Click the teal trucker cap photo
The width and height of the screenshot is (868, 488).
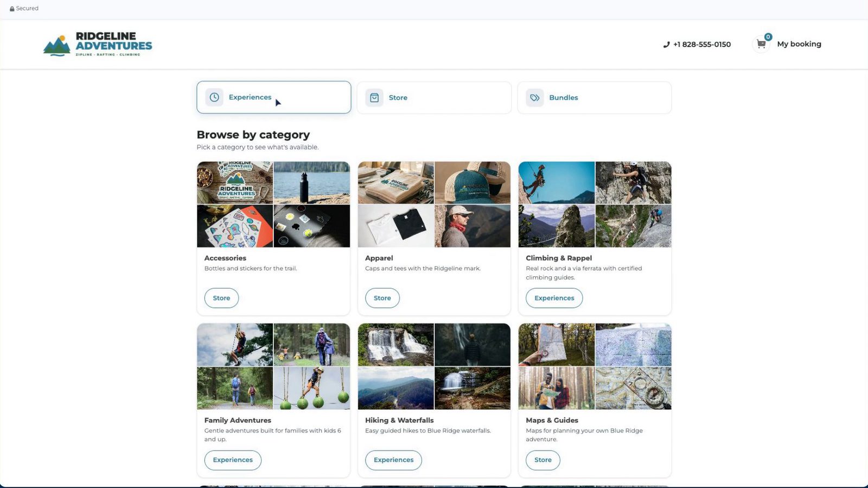tap(473, 182)
